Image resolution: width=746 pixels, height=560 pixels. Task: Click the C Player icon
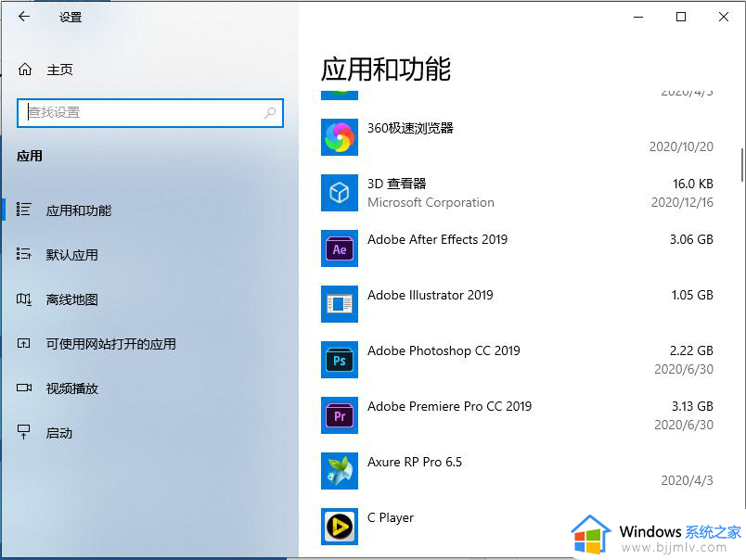click(x=340, y=527)
